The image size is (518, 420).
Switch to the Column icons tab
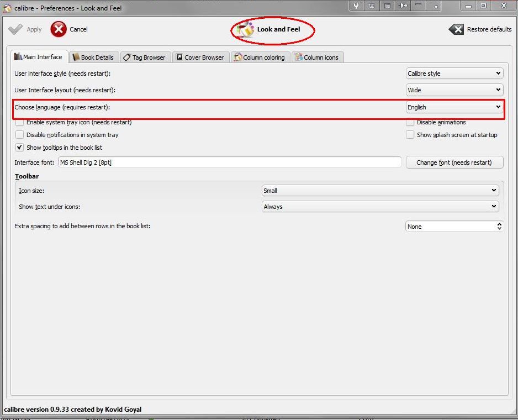[x=317, y=57]
